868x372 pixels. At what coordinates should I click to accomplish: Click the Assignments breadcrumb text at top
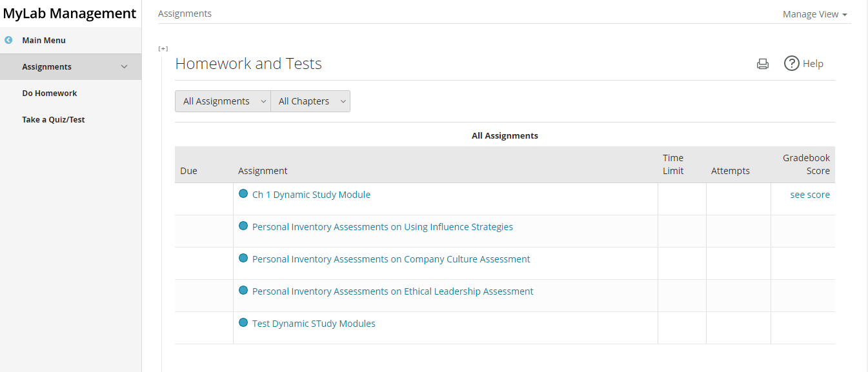point(185,14)
